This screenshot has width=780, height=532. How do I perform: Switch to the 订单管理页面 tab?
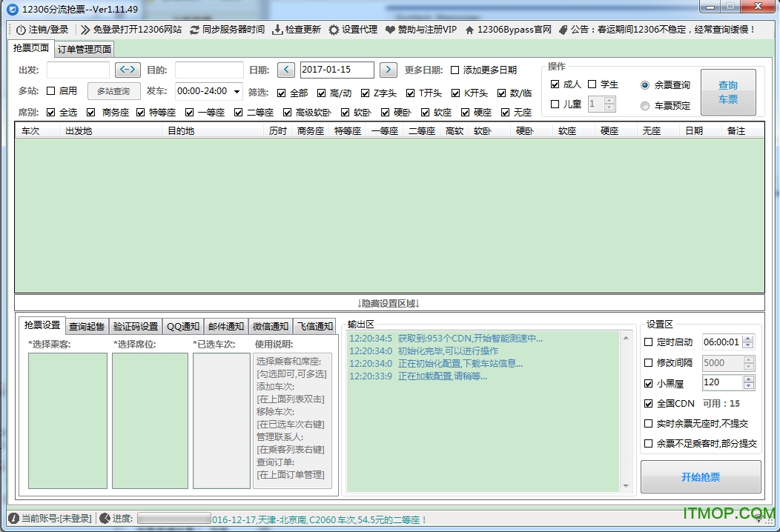tap(84, 49)
